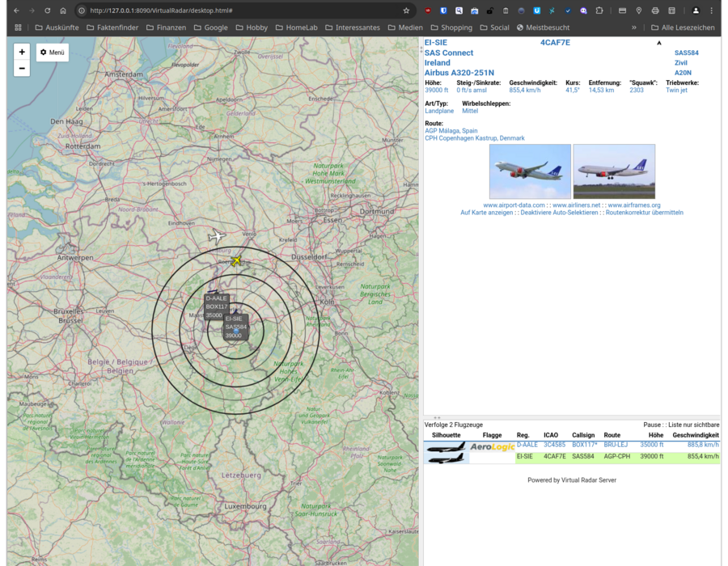Toggle the 'Liste nur sichtbare' list filter
This screenshot has height=566, width=728.
pos(694,424)
